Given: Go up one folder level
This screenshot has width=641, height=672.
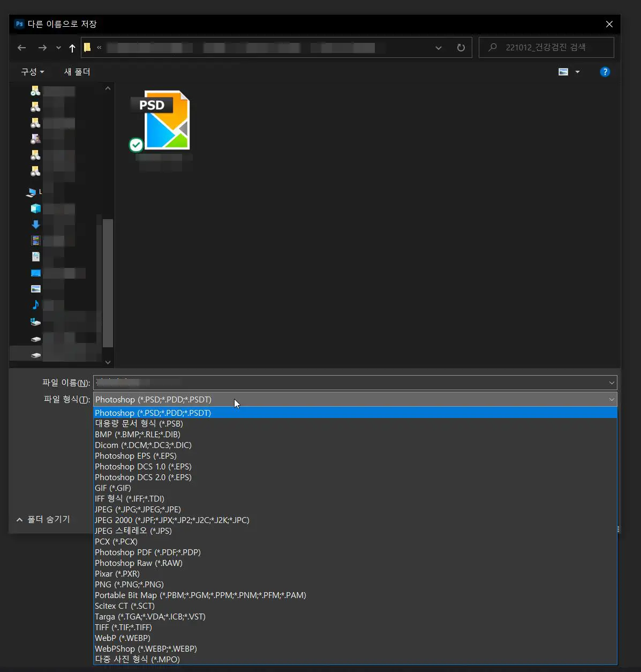Looking at the screenshot, I should [x=72, y=48].
